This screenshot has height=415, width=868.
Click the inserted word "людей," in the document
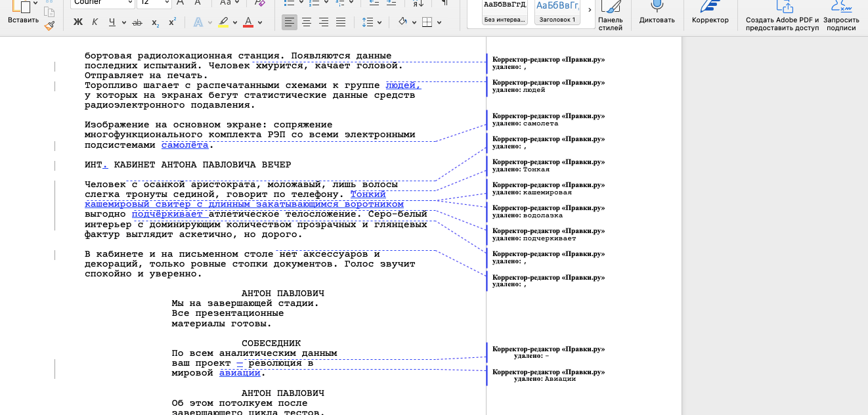(x=403, y=85)
